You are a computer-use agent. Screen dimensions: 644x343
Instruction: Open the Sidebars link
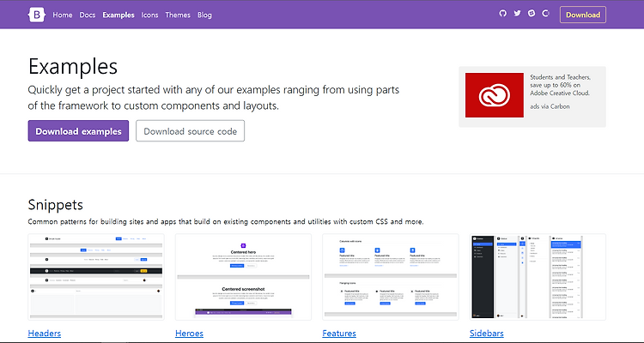point(487,334)
